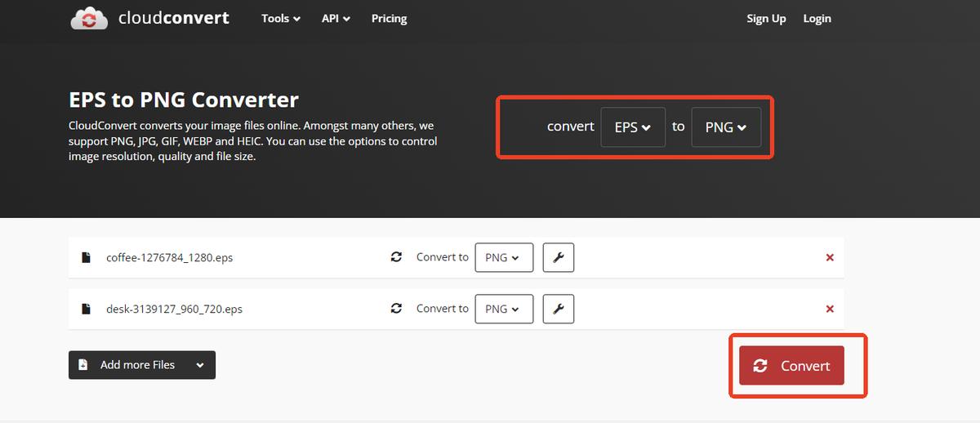980x423 pixels.
Task: Click refresh arrows icon in desk file row
Action: (x=397, y=309)
